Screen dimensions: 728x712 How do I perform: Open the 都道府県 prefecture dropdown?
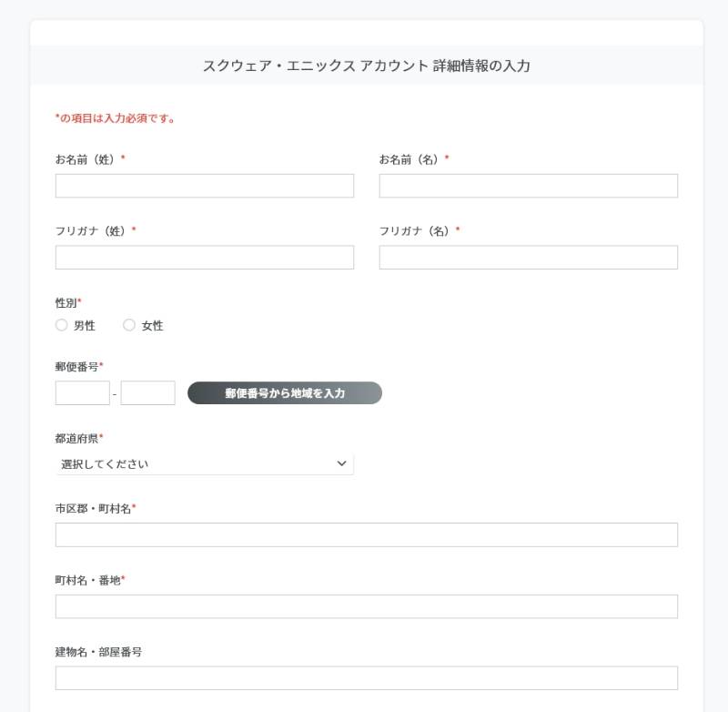[x=204, y=463]
